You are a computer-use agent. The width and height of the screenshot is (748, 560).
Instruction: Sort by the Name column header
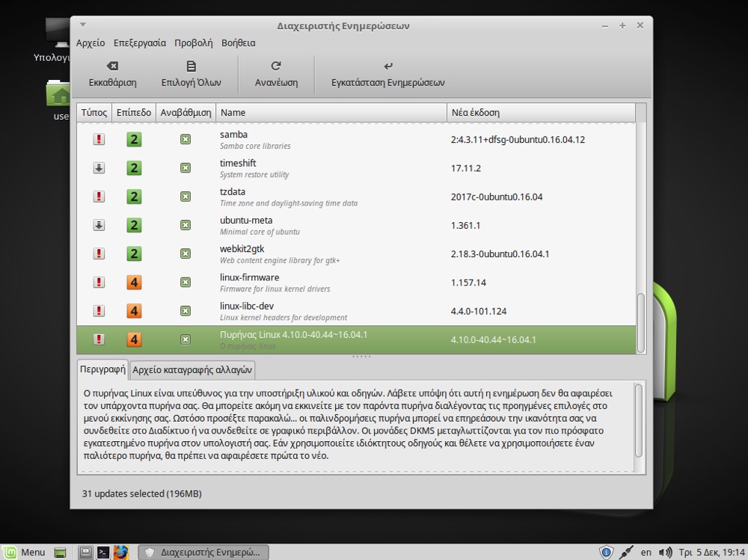(331, 113)
